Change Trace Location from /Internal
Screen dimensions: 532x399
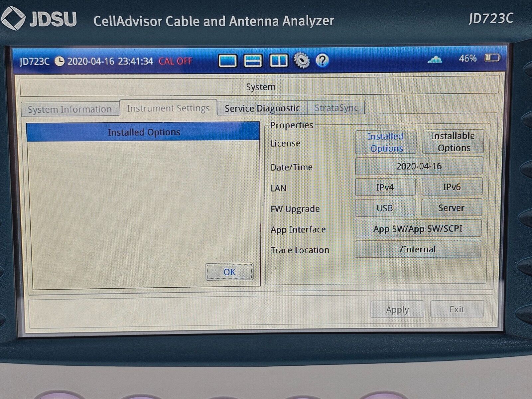click(x=418, y=249)
